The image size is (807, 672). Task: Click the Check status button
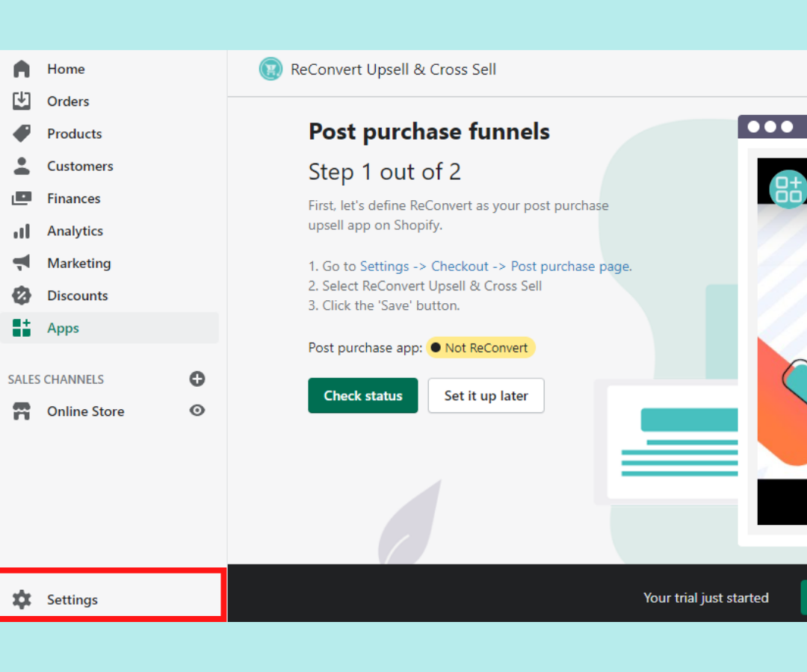pyautogui.click(x=363, y=396)
